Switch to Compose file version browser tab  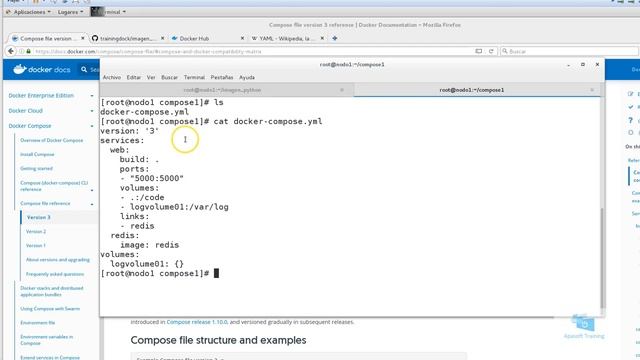pos(47,38)
